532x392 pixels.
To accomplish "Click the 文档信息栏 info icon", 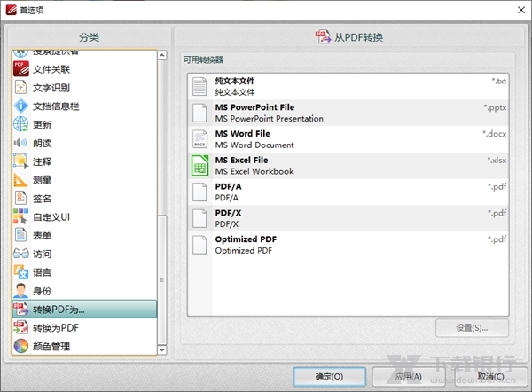I will (21, 106).
